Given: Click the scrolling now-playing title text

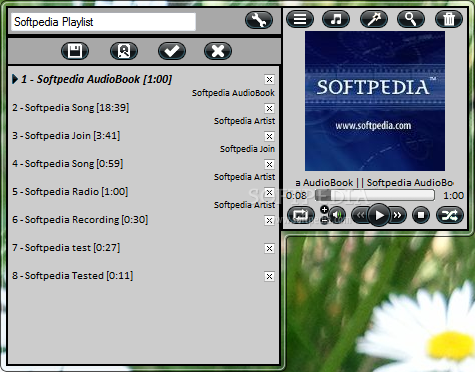Looking at the screenshot, I should 374,183.
